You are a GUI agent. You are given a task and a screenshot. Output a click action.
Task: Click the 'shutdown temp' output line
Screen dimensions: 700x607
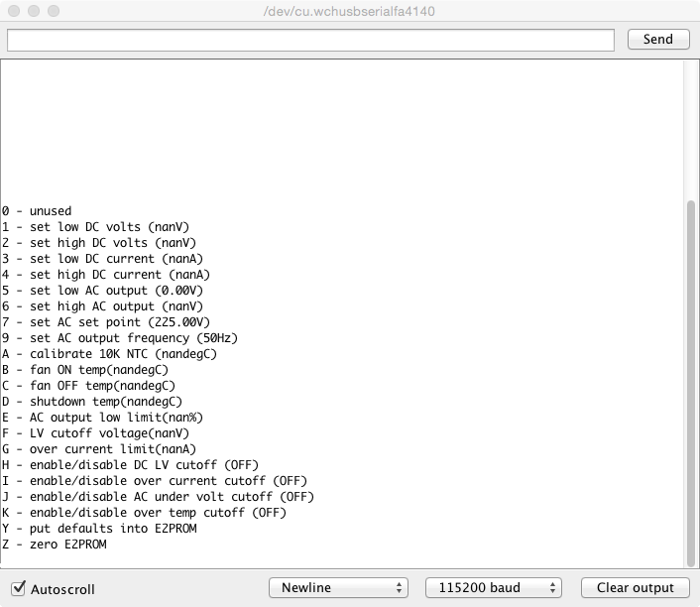pyautogui.click(x=92, y=402)
